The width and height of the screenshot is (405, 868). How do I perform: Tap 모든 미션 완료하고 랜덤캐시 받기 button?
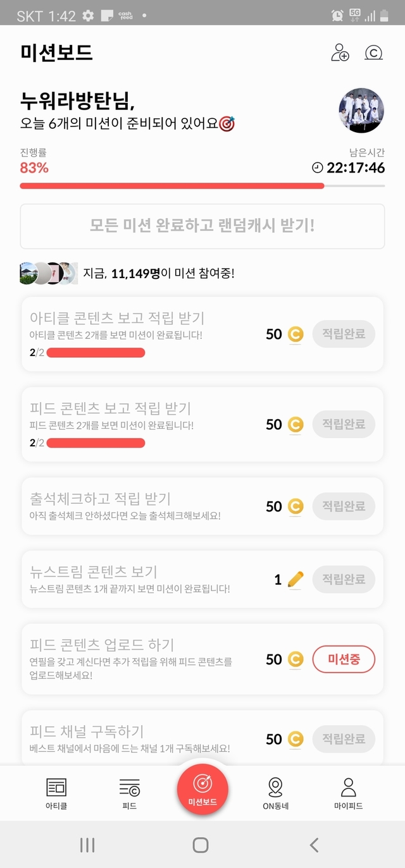click(x=202, y=226)
